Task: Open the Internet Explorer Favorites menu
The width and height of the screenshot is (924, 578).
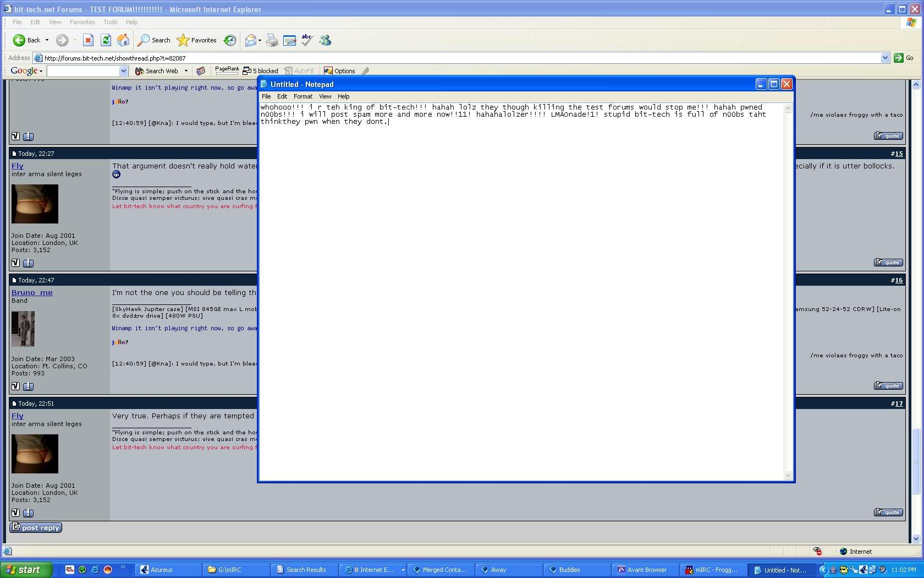Action: tap(82, 22)
